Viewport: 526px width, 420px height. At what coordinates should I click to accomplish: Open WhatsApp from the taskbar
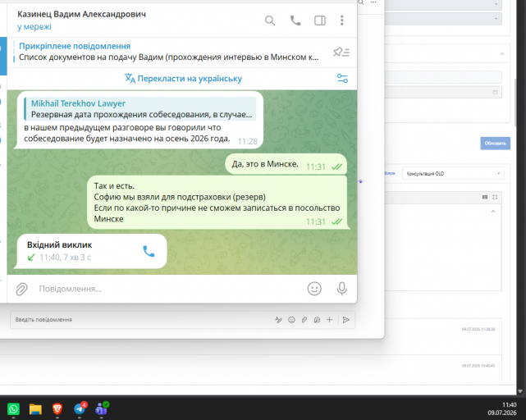pyautogui.click(x=13, y=409)
